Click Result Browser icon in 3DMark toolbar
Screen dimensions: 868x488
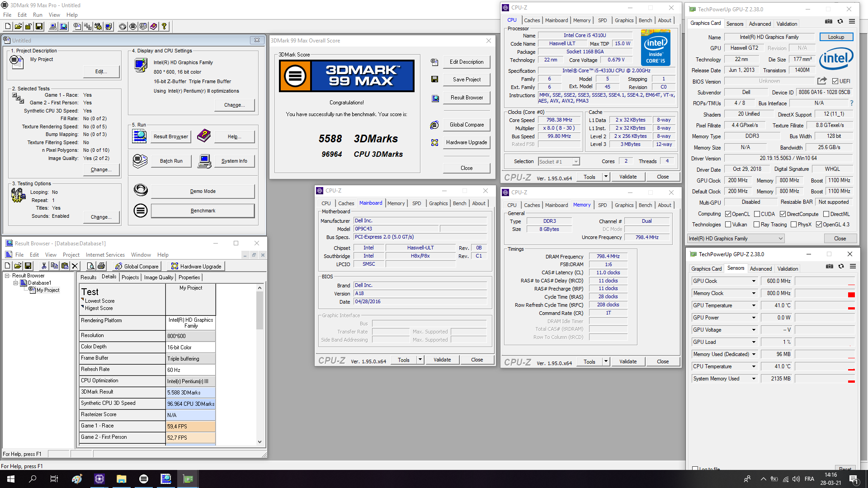63,26
